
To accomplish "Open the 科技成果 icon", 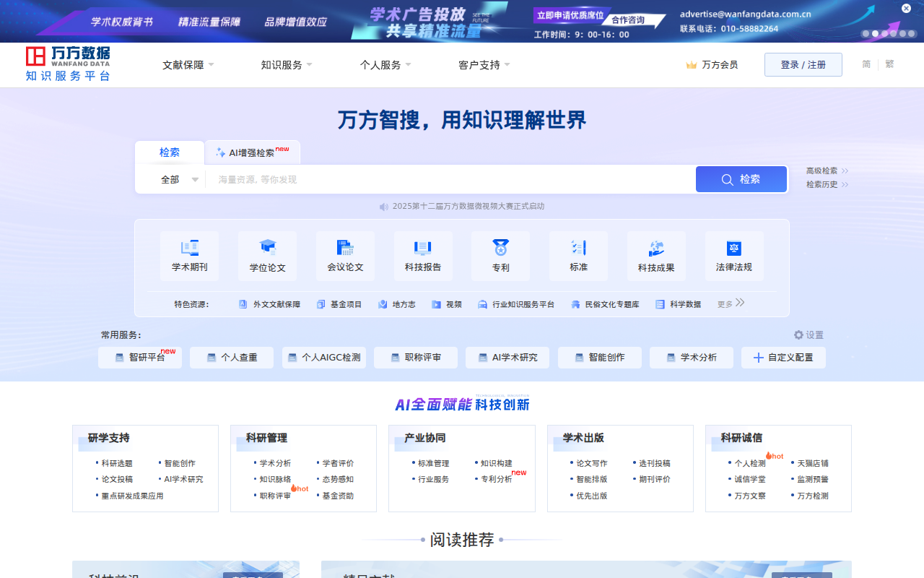I will 656,248.
